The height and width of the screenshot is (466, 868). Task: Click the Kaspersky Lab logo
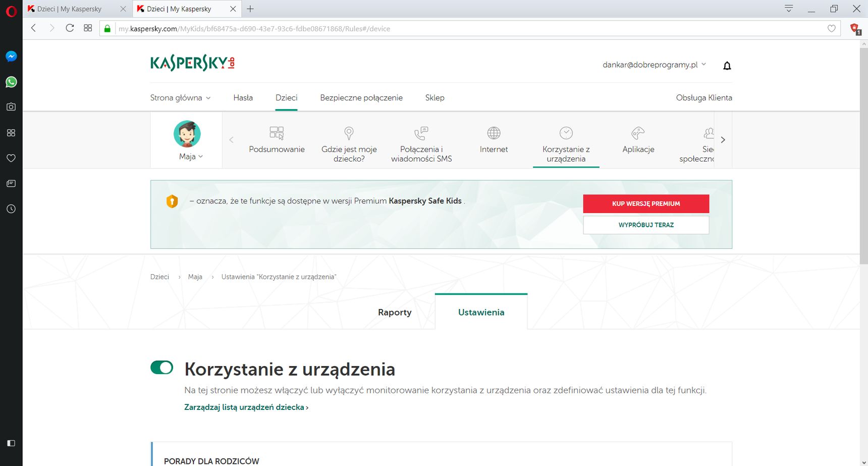coord(192,63)
